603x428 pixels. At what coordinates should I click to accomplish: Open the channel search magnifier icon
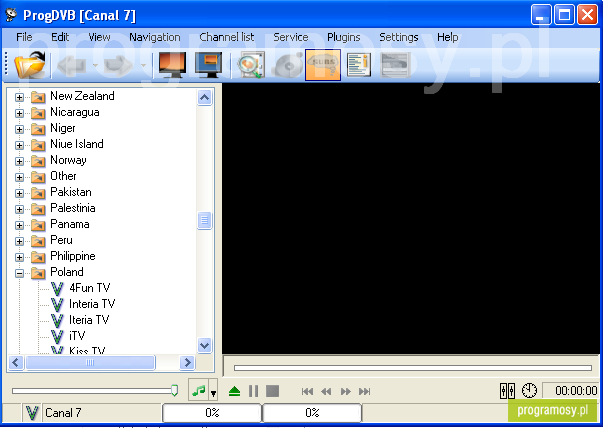[251, 65]
